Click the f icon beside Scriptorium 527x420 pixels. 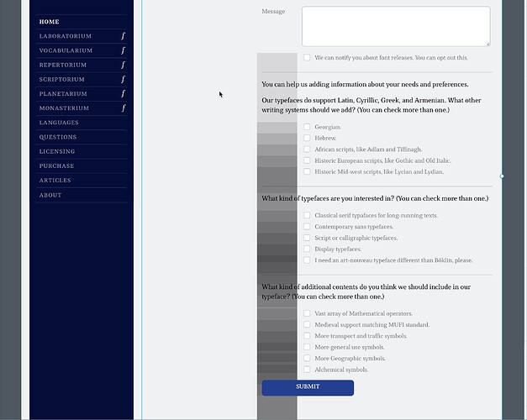[x=123, y=79]
